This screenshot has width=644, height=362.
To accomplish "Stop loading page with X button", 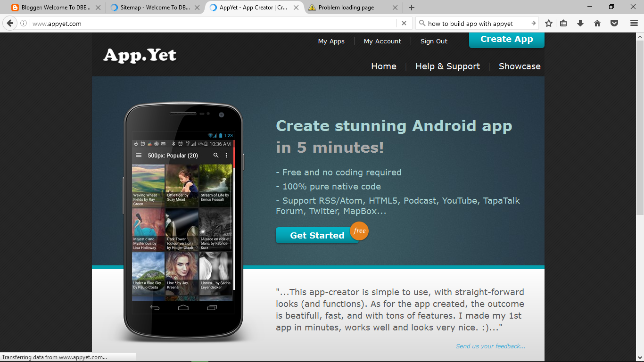I will click(404, 23).
